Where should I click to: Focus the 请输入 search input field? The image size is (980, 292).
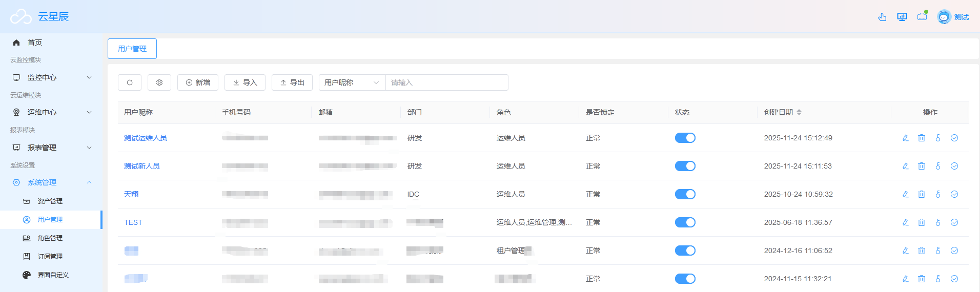pyautogui.click(x=447, y=82)
